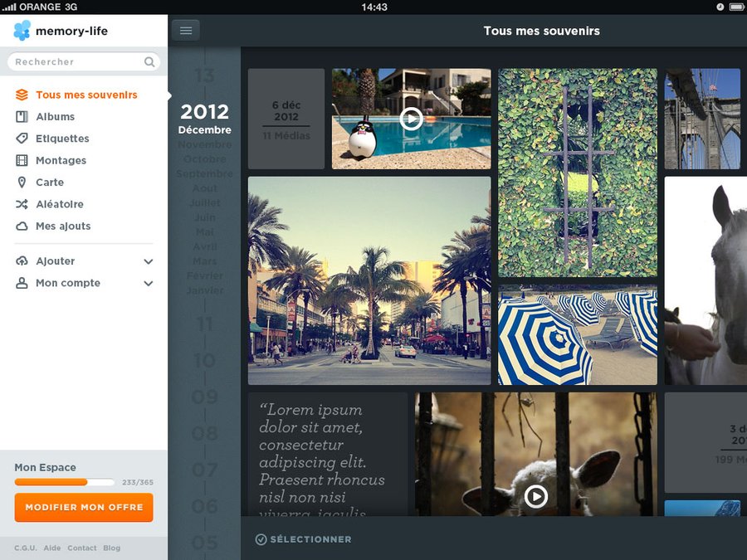Click the memory-life logo
The height and width of the screenshot is (560, 747).
pyautogui.click(x=61, y=32)
